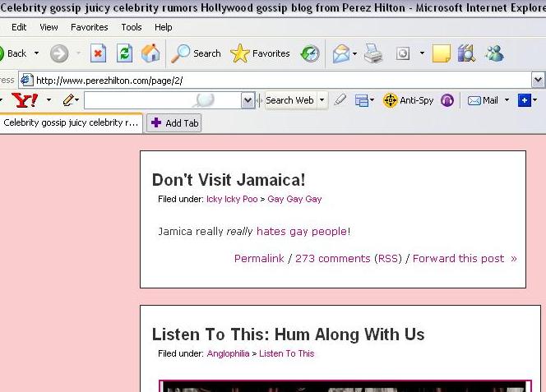
Task: Open the Gay Gay Gay category link
Action: click(x=294, y=199)
